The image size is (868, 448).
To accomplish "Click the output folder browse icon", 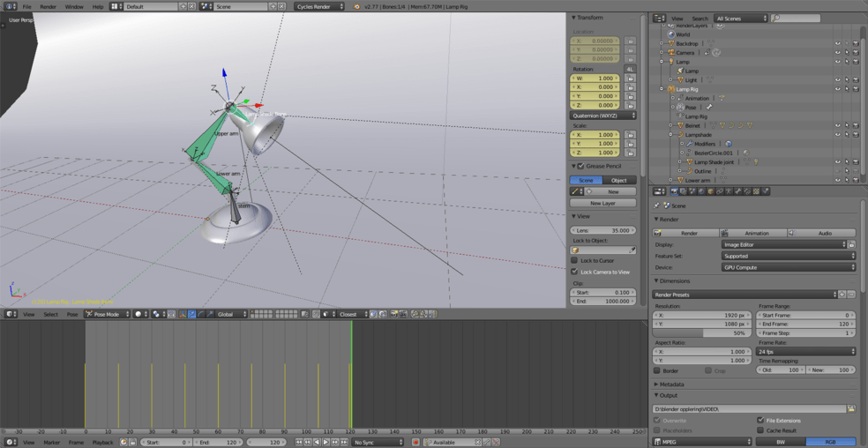I will pyautogui.click(x=850, y=409).
